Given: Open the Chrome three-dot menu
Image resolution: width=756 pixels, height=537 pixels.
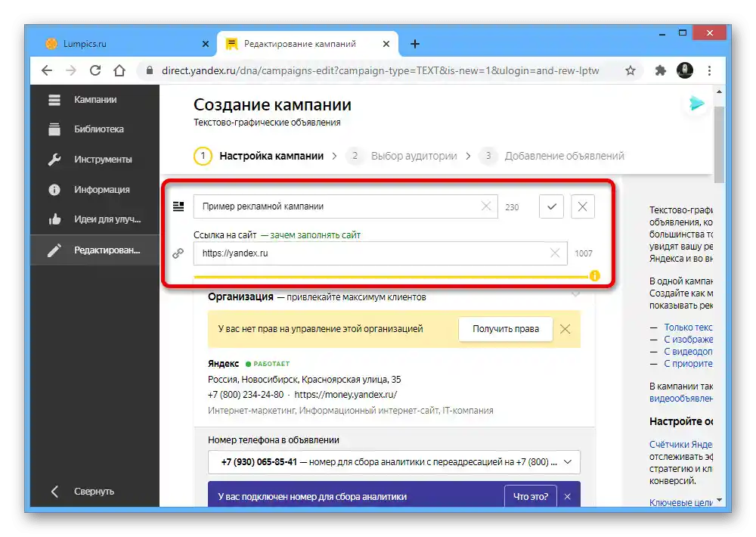Looking at the screenshot, I should (709, 70).
